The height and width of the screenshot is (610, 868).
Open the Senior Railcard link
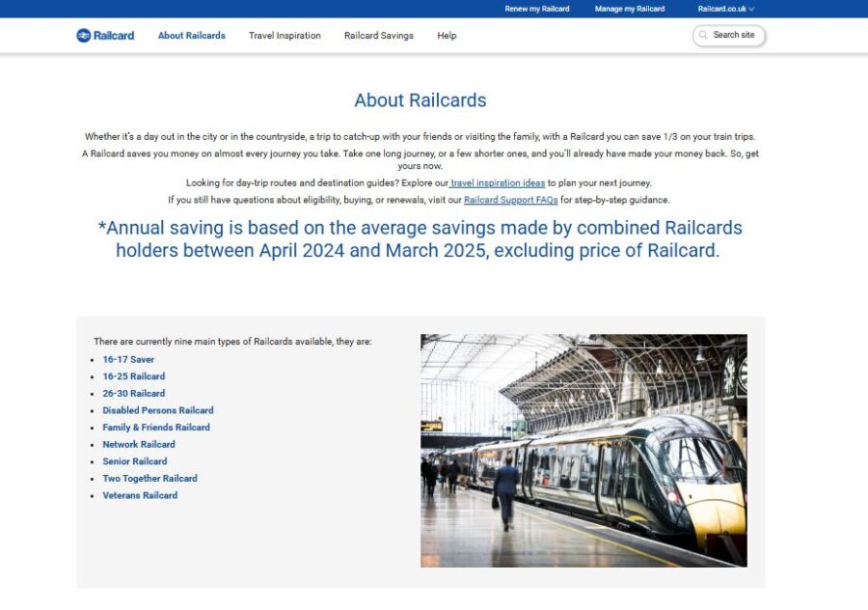(134, 461)
